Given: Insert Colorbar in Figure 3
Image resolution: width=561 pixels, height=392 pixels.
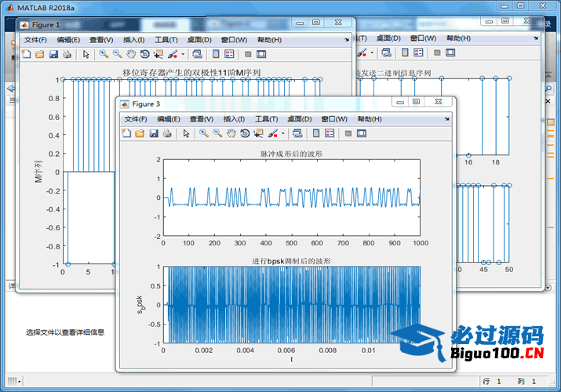Looking at the screenshot, I should [316, 133].
